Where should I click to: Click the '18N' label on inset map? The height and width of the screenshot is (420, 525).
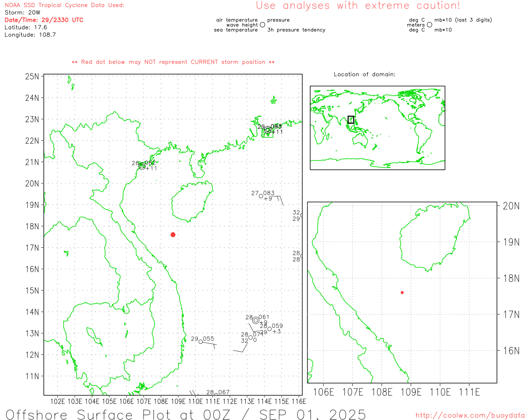(x=511, y=278)
